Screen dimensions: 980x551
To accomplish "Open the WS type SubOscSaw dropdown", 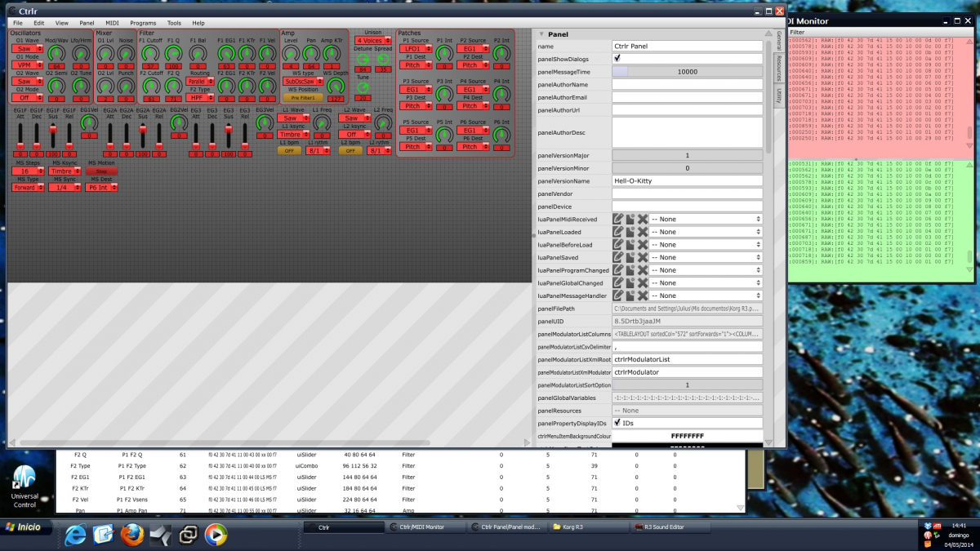I will (x=302, y=82).
